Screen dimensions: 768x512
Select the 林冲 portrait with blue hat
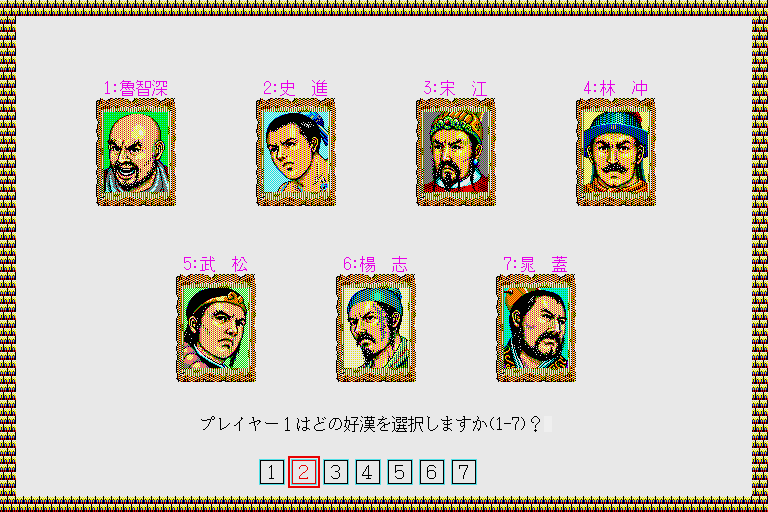click(616, 152)
